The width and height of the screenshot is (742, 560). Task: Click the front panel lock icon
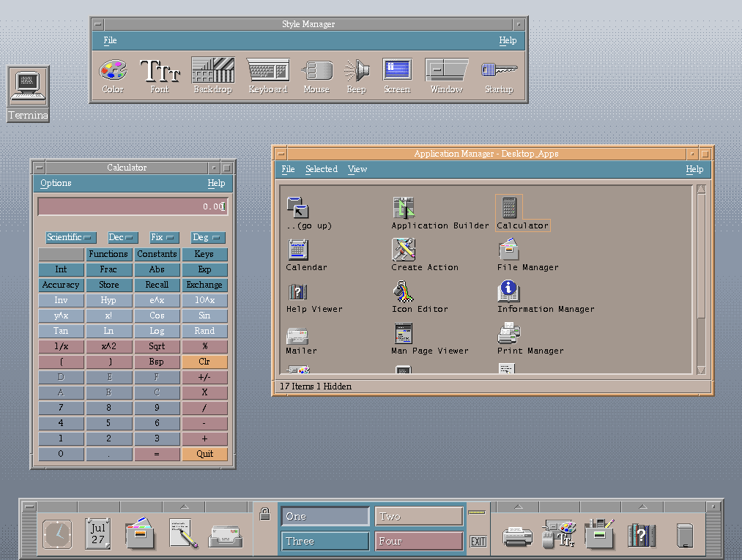click(x=265, y=515)
